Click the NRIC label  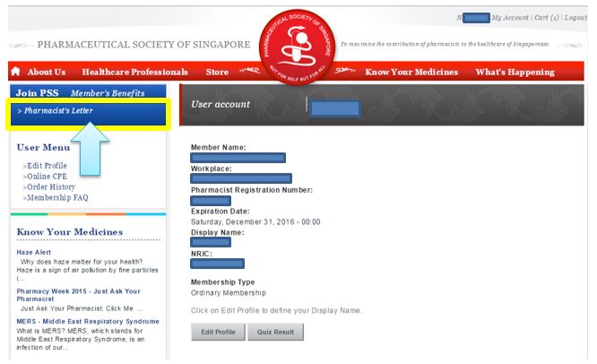(x=202, y=254)
